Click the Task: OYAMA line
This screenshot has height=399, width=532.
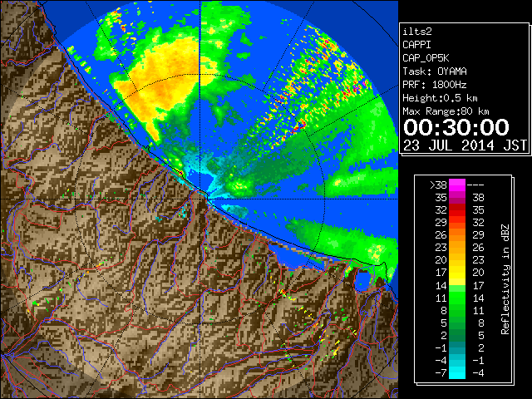coord(435,71)
